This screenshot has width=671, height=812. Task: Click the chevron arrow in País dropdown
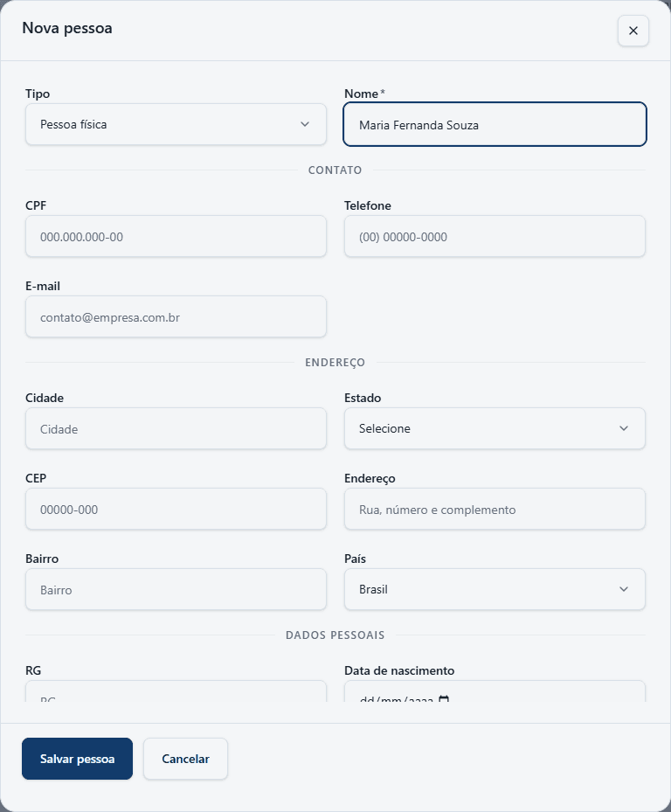pyautogui.click(x=624, y=589)
